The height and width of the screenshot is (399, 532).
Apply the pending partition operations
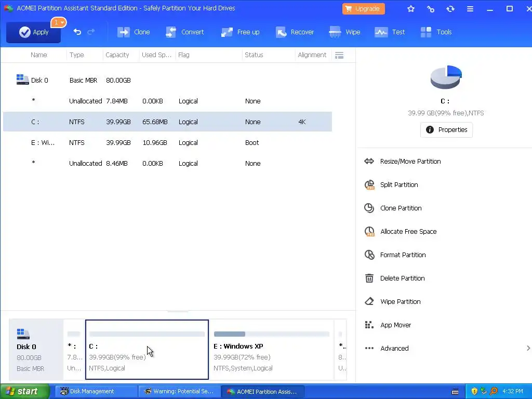click(33, 32)
